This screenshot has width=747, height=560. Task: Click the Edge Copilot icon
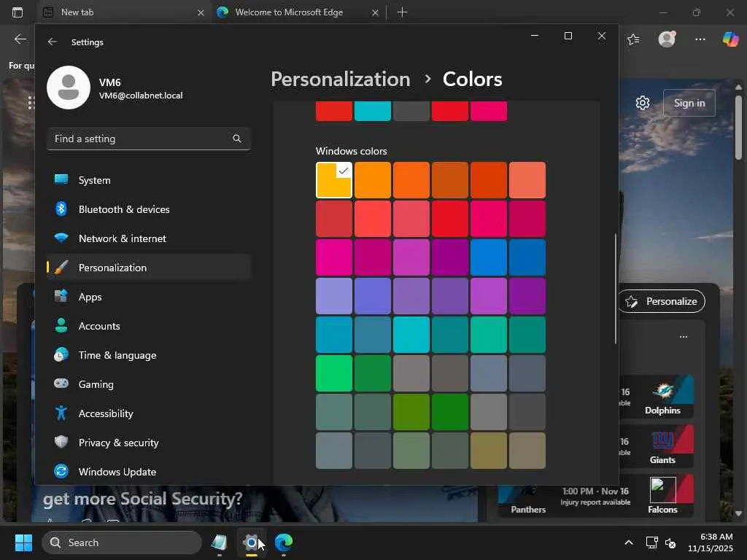point(730,39)
